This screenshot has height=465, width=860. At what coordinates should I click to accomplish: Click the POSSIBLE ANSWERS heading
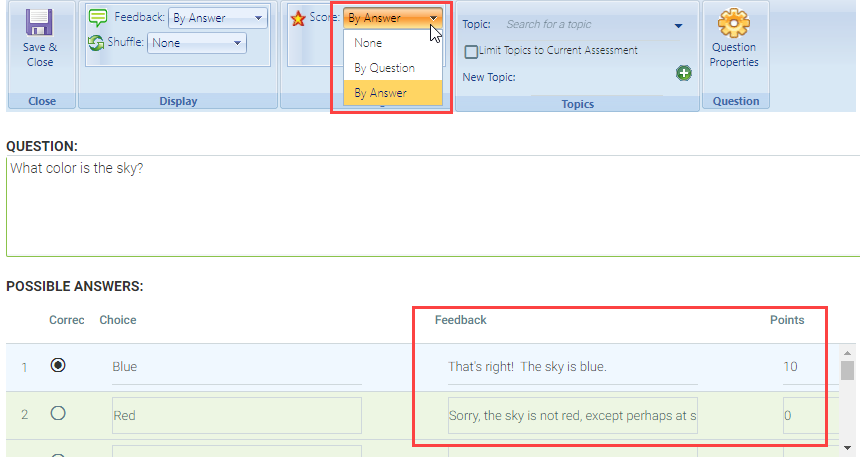pos(75,287)
